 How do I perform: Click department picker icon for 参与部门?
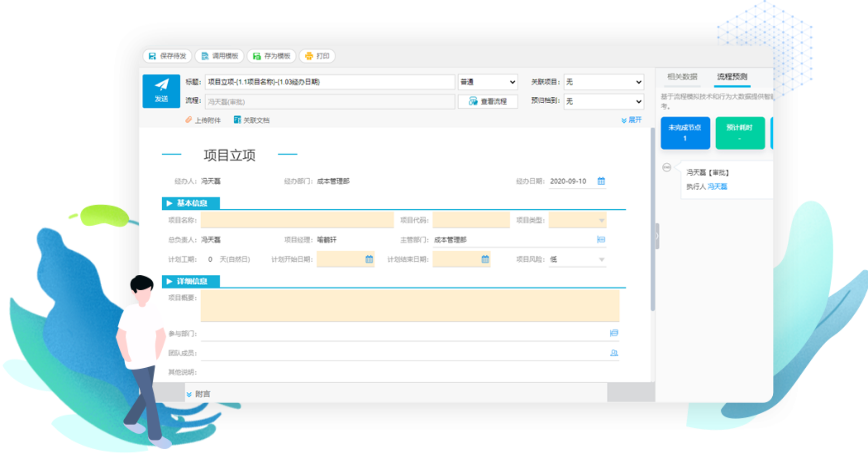(614, 333)
